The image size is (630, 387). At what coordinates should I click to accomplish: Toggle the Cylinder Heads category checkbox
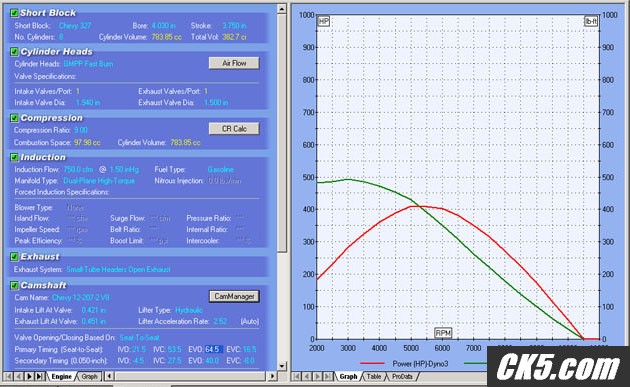[x=14, y=51]
